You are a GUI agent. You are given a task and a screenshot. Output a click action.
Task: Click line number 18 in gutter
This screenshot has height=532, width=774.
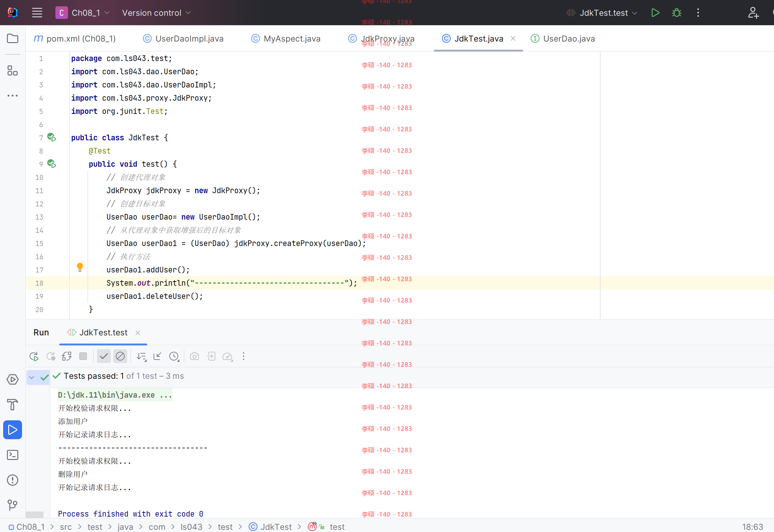[x=39, y=283]
